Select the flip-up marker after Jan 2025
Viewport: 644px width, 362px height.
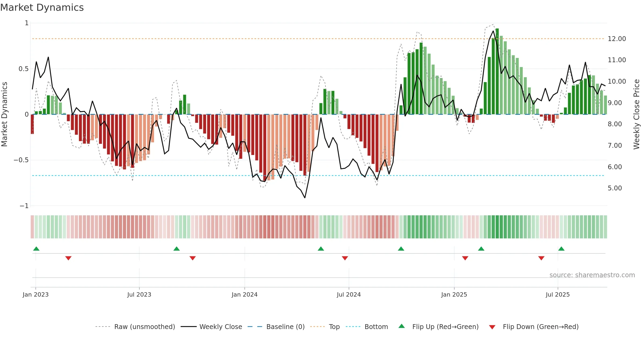coord(481,249)
